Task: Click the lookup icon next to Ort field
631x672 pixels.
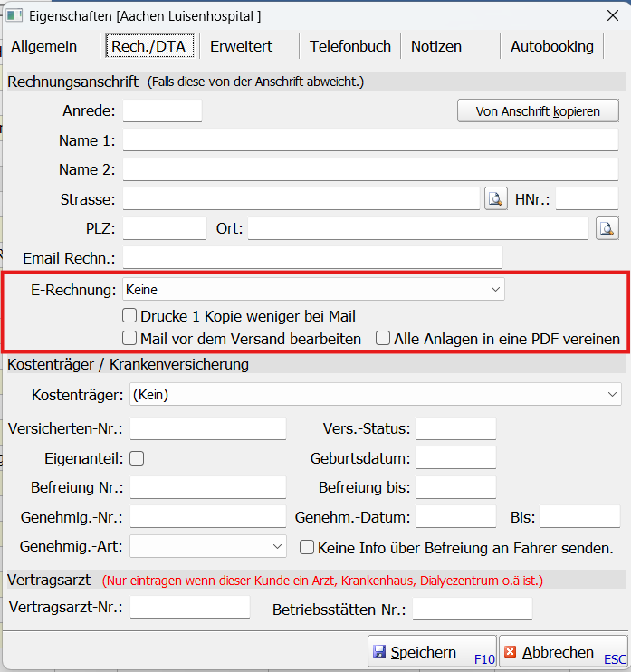Action: pos(607,228)
